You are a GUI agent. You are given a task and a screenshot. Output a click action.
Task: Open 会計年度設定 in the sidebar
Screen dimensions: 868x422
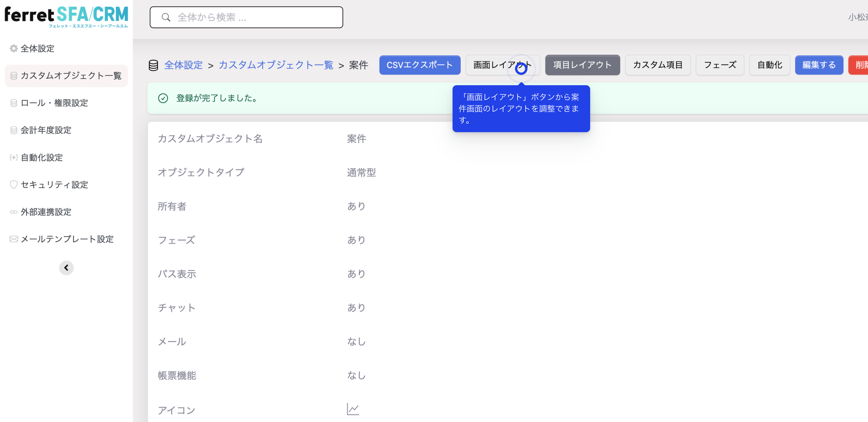66,130
